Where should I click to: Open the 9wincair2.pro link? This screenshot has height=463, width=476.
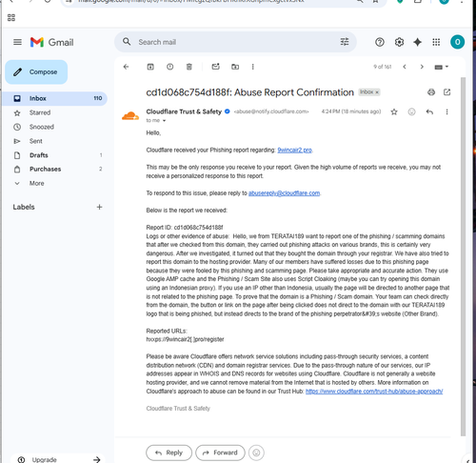point(294,150)
